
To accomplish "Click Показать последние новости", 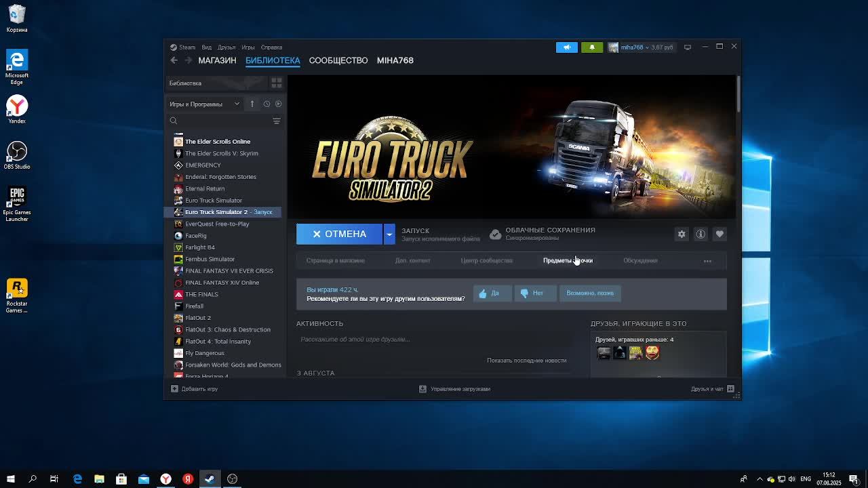I will [x=526, y=361].
